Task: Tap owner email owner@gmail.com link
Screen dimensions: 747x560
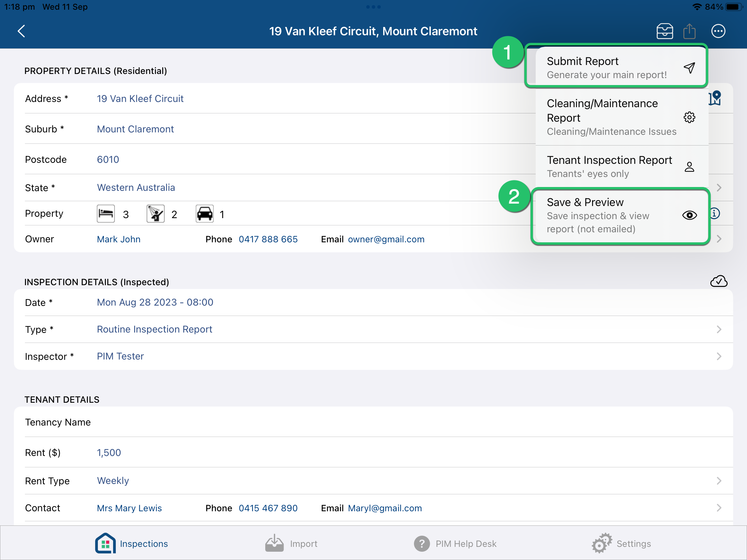Action: [x=386, y=239]
